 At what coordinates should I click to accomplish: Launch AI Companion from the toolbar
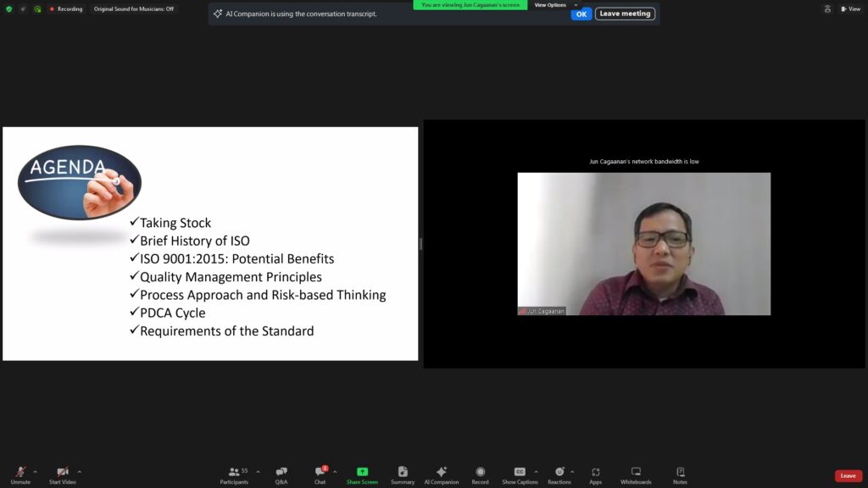tap(441, 474)
